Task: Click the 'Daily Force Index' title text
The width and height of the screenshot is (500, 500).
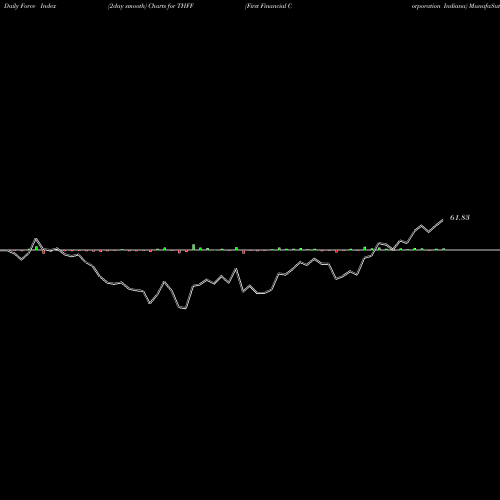Action: tap(30, 6)
